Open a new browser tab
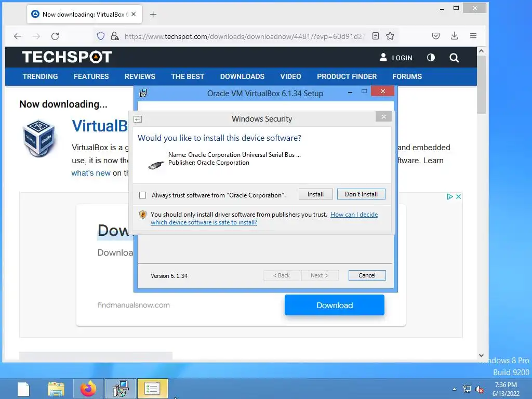532x399 pixels. (153, 14)
